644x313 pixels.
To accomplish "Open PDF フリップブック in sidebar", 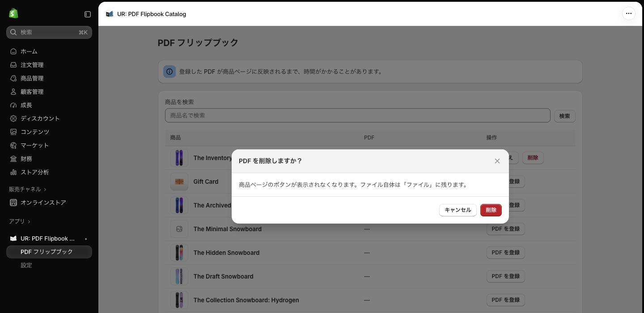I will click(x=49, y=252).
